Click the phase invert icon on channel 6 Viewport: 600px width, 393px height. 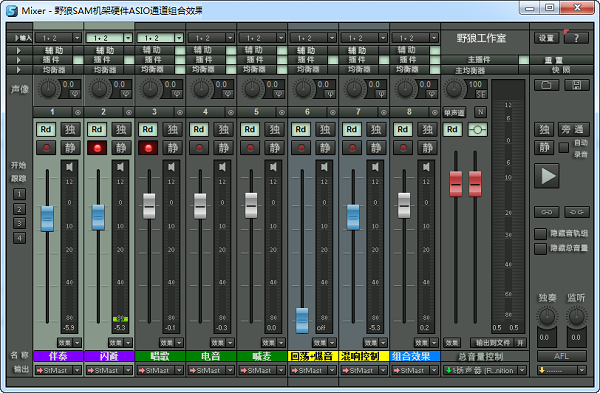(330, 94)
